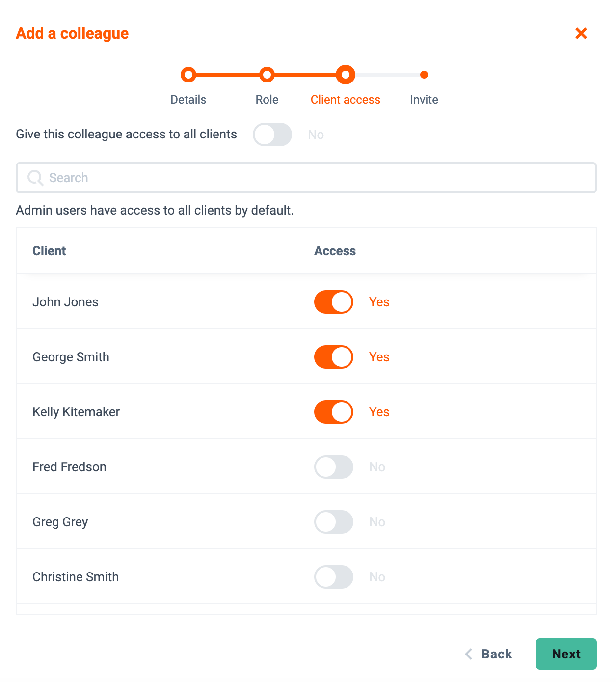Viewport: 616px width, 682px height.
Task: Grant access to Fred Fredson
Action: (x=334, y=467)
